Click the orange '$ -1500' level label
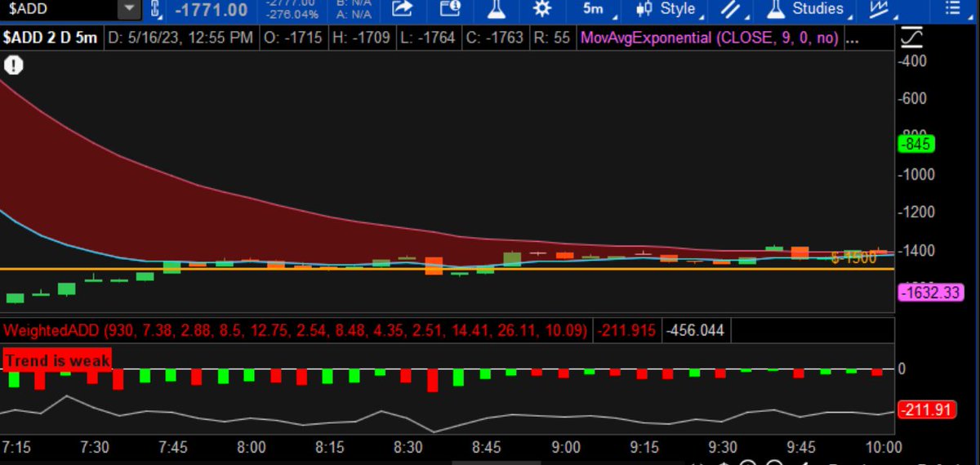 [x=854, y=258]
